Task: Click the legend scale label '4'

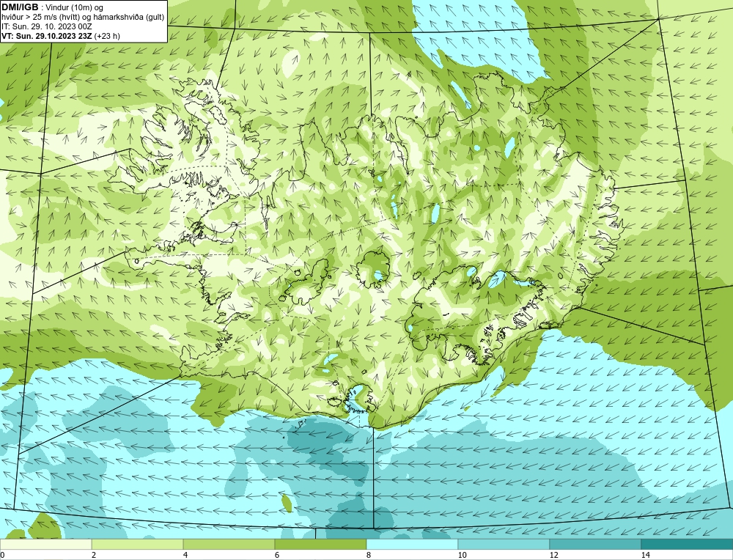Action: [x=185, y=556]
